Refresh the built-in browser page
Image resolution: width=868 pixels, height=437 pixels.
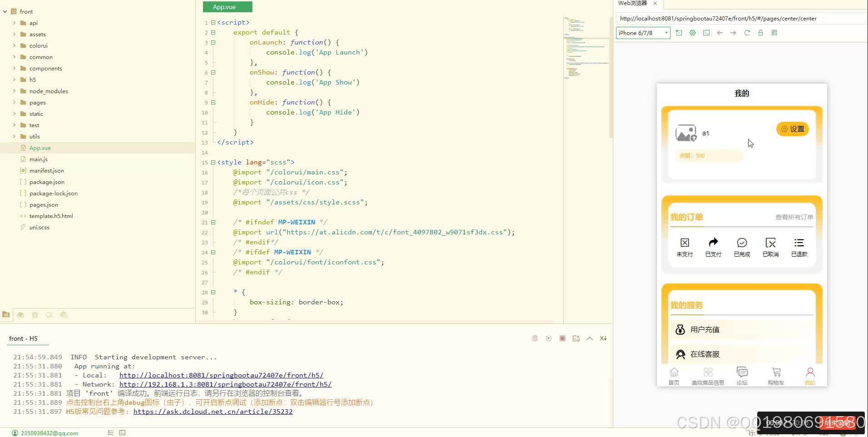coord(747,33)
